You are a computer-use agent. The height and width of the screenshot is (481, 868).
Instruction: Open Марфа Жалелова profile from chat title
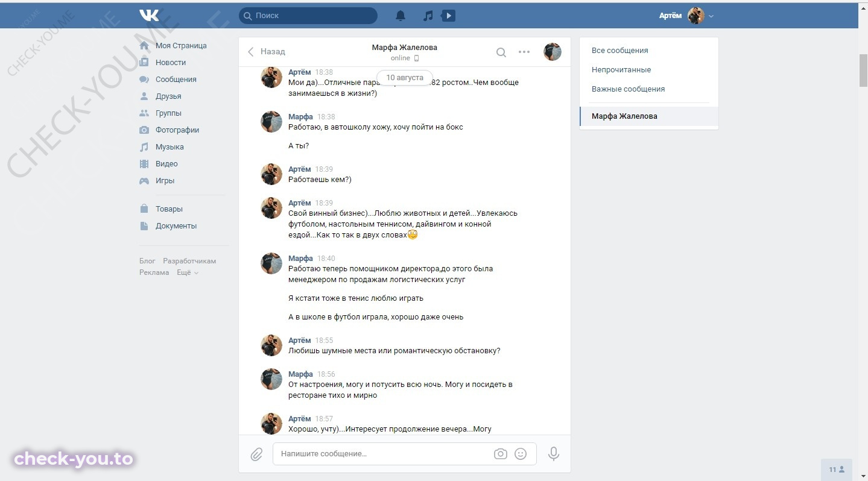pos(404,48)
